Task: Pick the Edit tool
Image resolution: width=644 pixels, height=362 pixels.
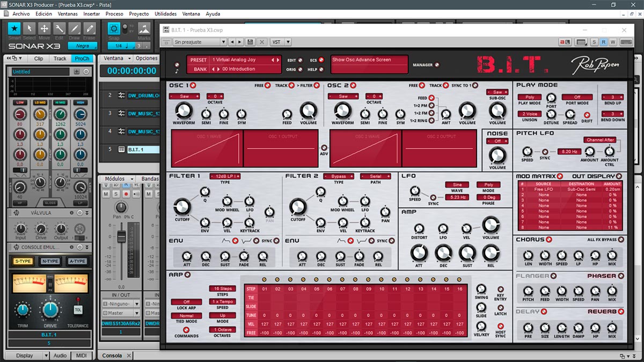Action: pyautogui.click(x=60, y=28)
